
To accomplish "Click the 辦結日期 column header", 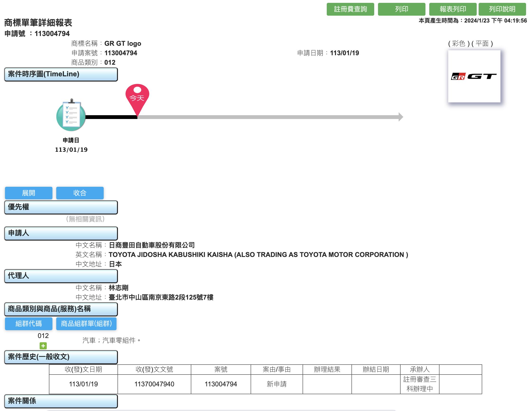I will pyautogui.click(x=376, y=370).
